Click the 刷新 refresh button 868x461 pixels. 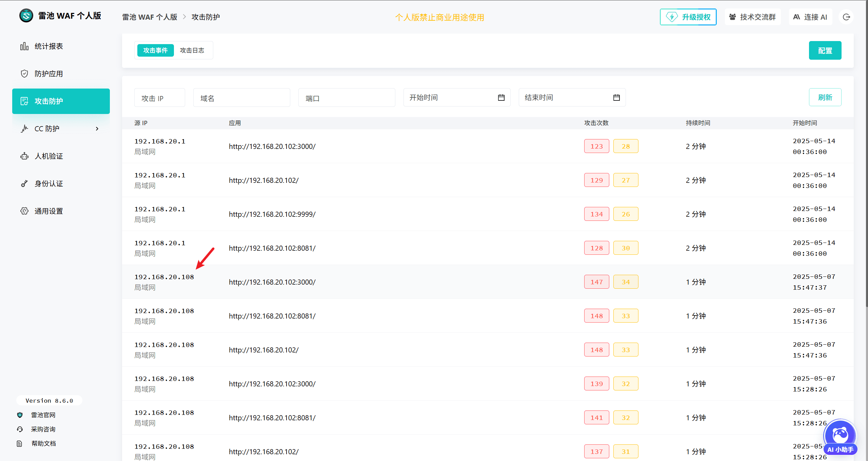coord(825,97)
